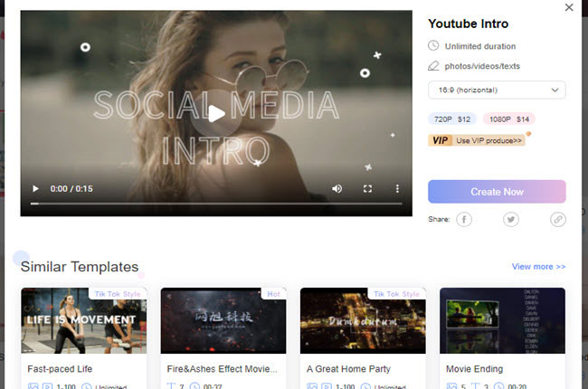
Task: Click Use VIP produce link
Action: click(x=488, y=140)
